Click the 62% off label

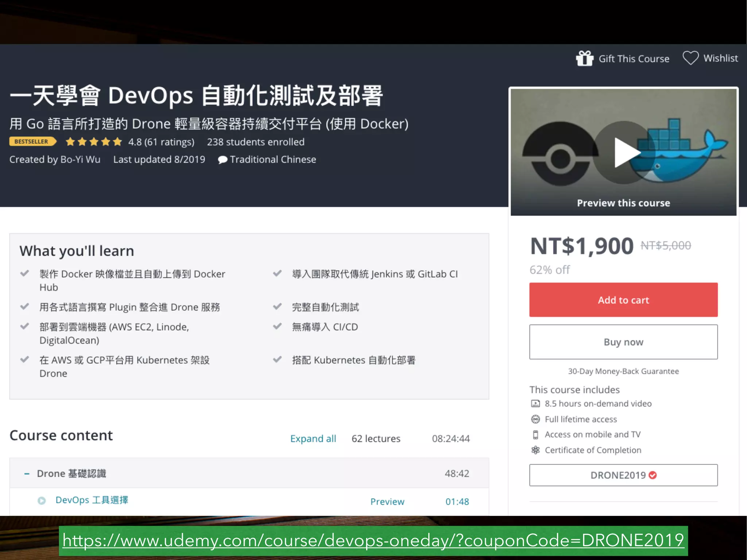[x=550, y=270]
